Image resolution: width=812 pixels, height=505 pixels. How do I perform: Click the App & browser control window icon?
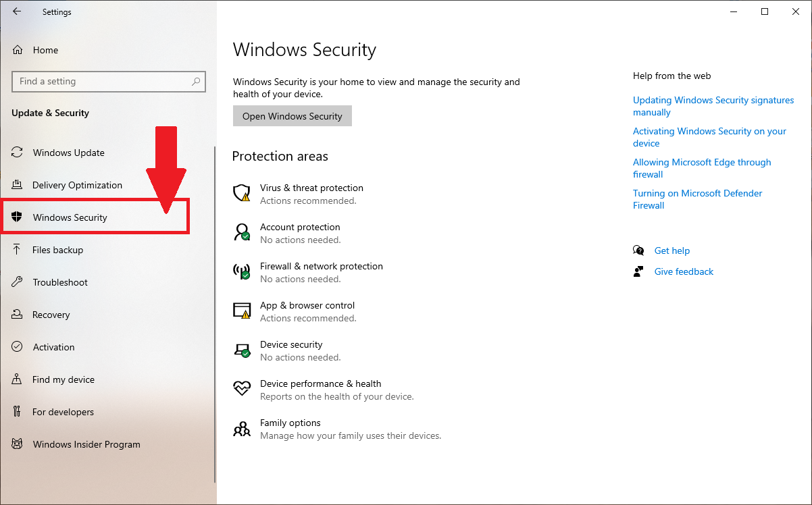pos(241,311)
